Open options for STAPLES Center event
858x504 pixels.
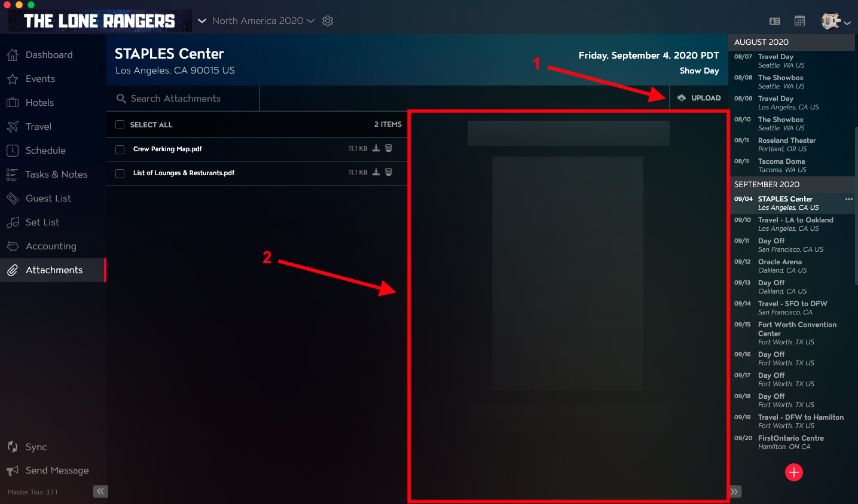[848, 199]
